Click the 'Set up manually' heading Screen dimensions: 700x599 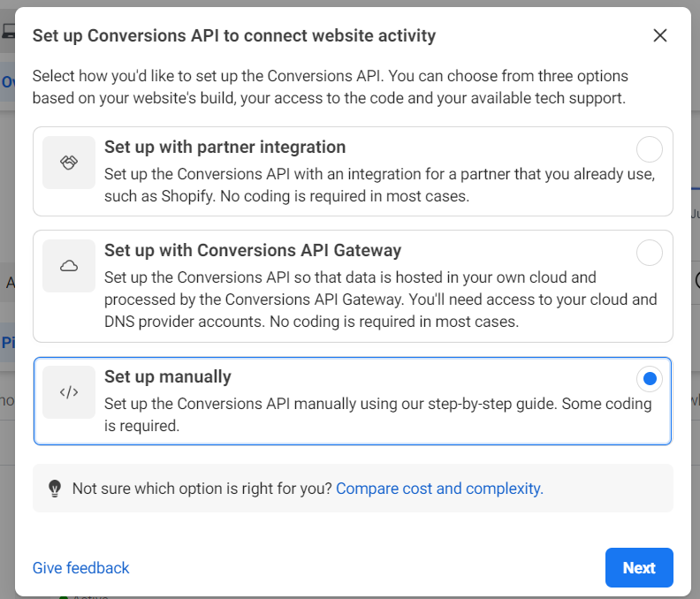pos(168,376)
